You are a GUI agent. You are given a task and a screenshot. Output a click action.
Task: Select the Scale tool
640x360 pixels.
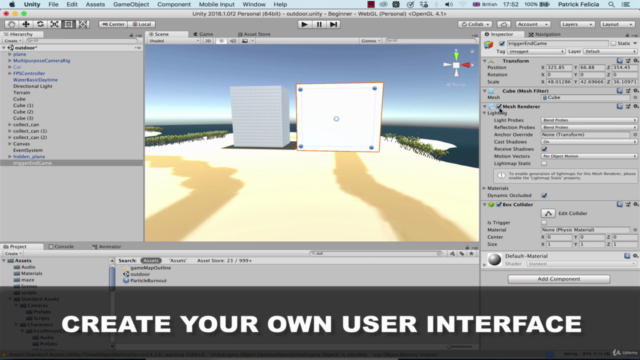54,24
